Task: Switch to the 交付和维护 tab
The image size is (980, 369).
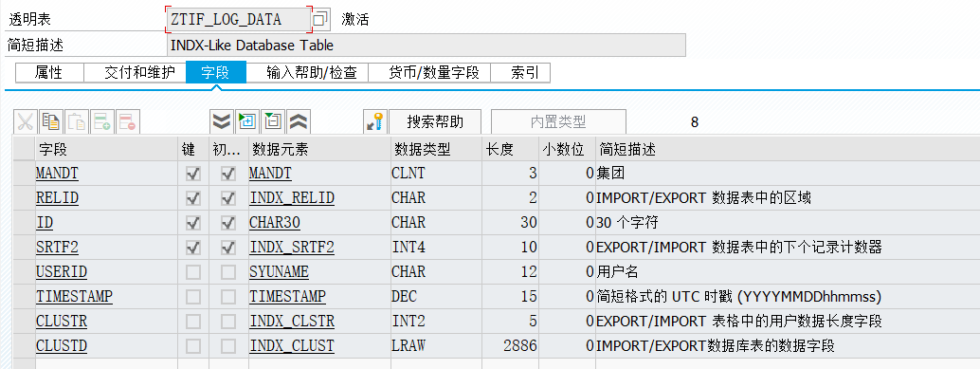Action: pyautogui.click(x=135, y=72)
